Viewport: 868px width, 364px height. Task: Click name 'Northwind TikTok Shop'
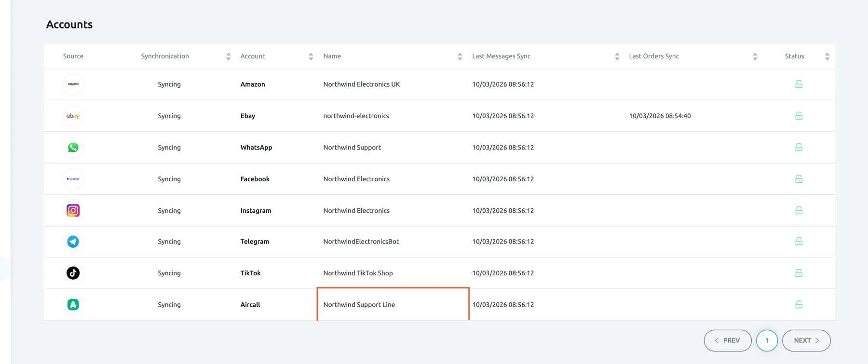tap(358, 273)
